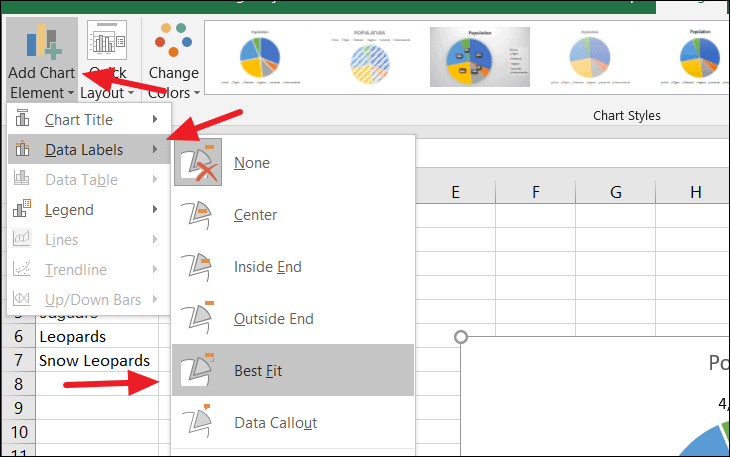The image size is (730, 457).
Task: Select the faded pastel pie chart style
Action: 590,57
